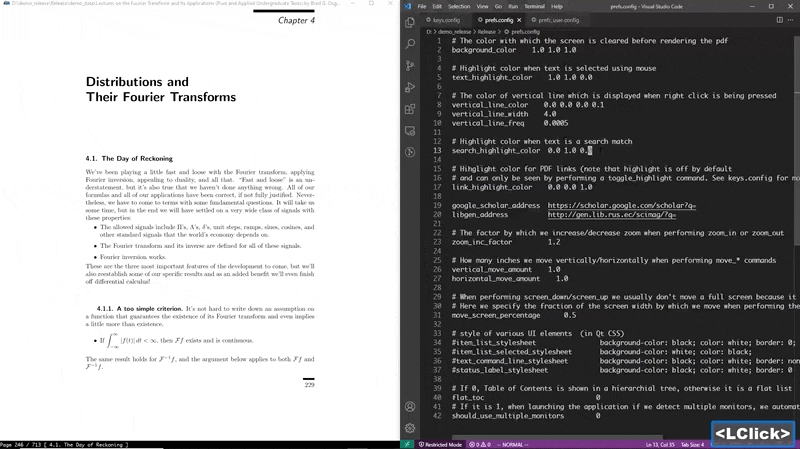Open the Help menu
Viewport: 800px width, 449px height.
pyautogui.click(x=557, y=7)
